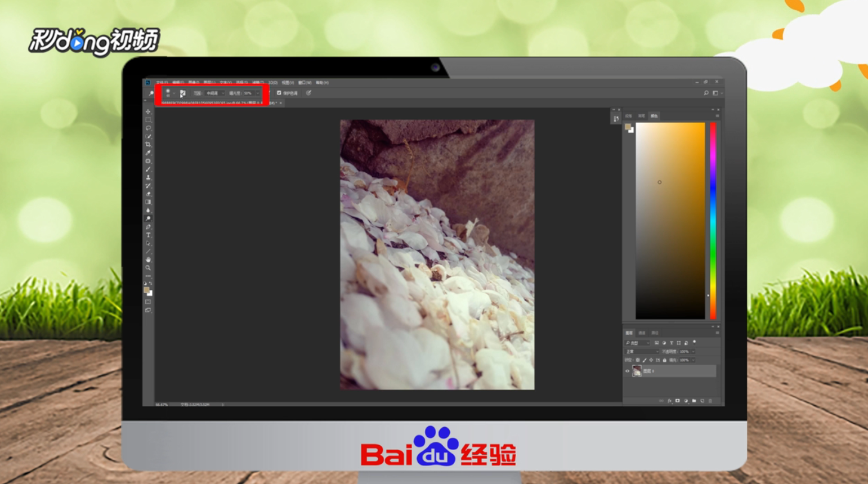Open the brush preset picker dropdown

click(x=174, y=93)
